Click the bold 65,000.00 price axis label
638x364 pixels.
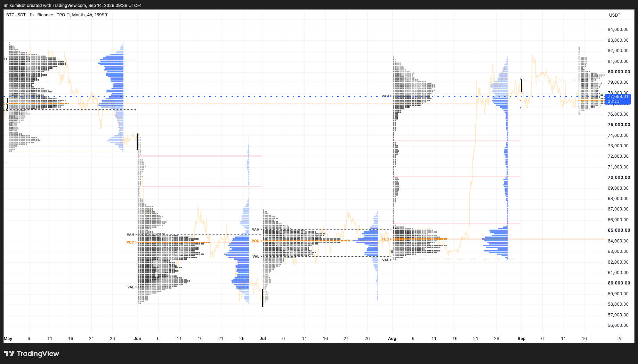pyautogui.click(x=619, y=230)
